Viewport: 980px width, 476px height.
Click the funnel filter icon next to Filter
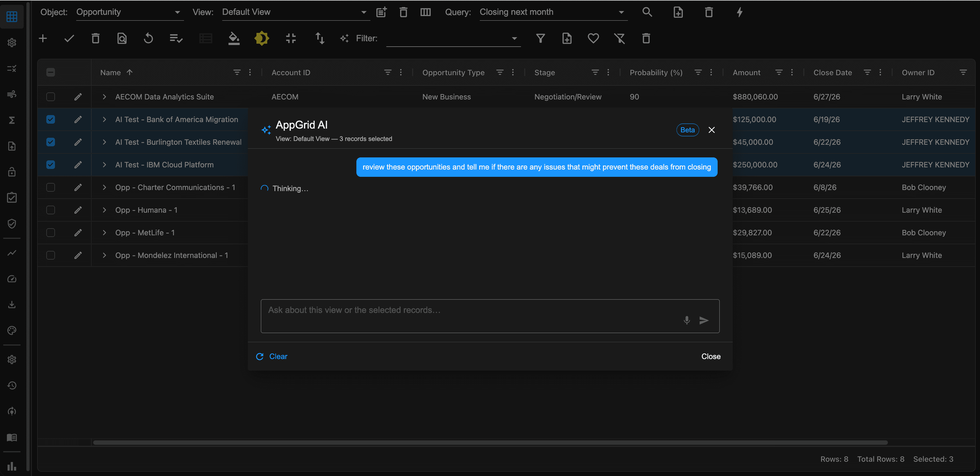coord(540,39)
